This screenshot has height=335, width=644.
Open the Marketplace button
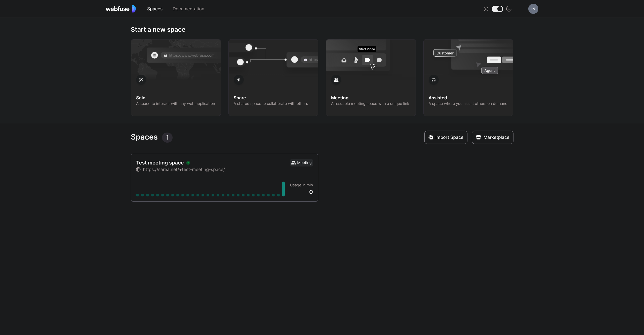click(x=493, y=137)
